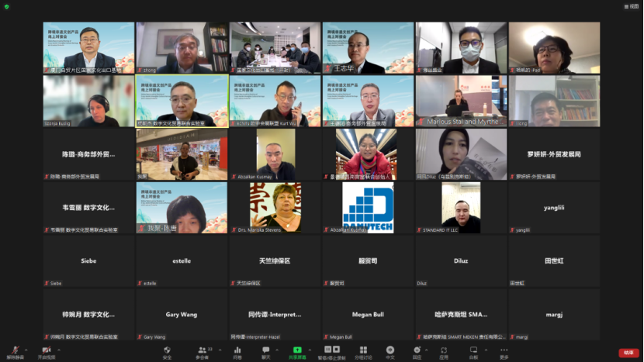Click the red End (结束) meeting button
644x362 pixels.
628,353
